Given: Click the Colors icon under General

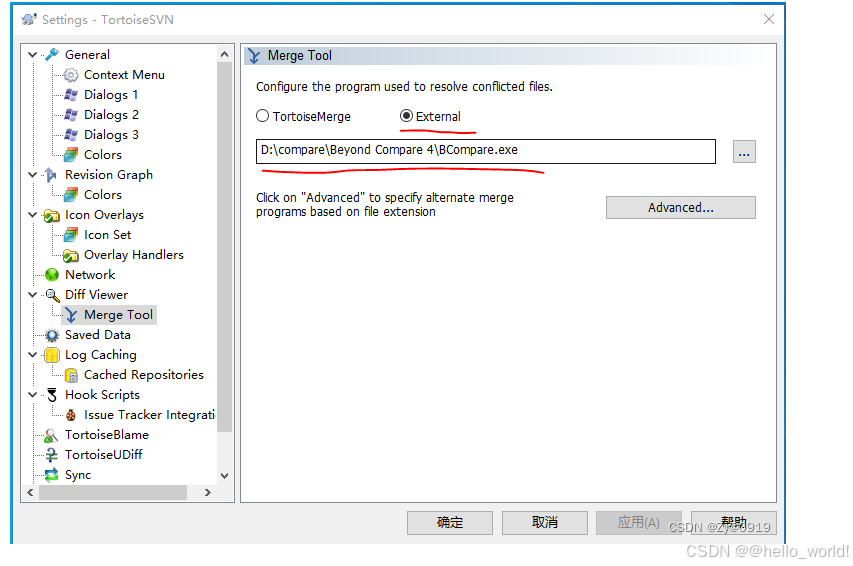Looking at the screenshot, I should 71,155.
